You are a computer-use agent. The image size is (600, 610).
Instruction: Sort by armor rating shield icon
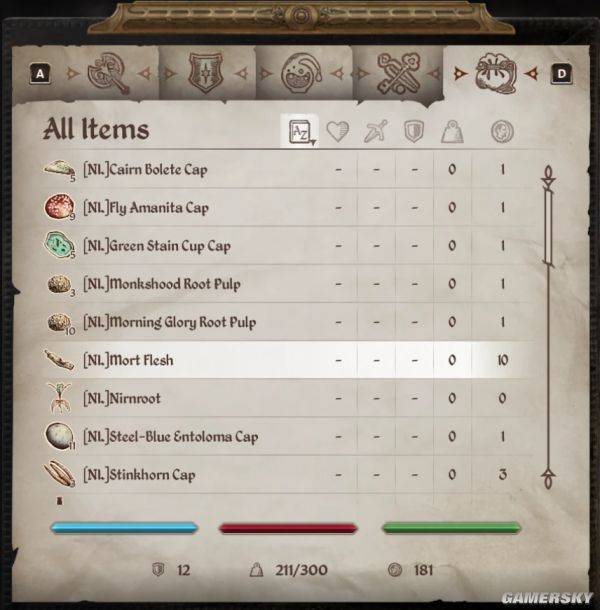click(413, 131)
